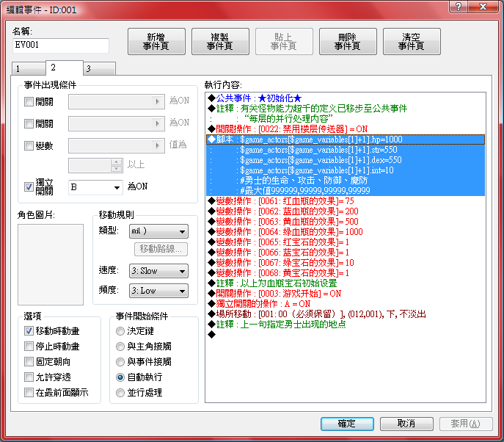Viewport: 504px width, 442px height.
Task: Select the 並行處理 trigger radio button
Action: click(120, 393)
